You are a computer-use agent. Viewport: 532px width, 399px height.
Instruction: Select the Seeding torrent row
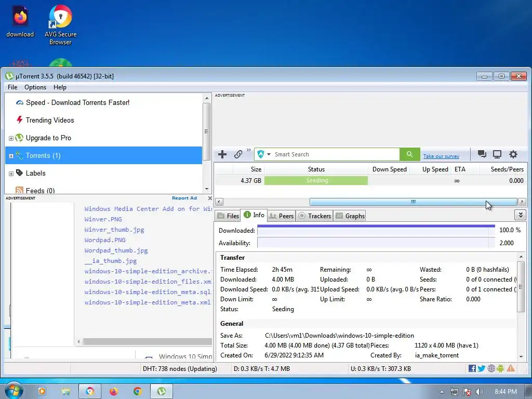370,180
